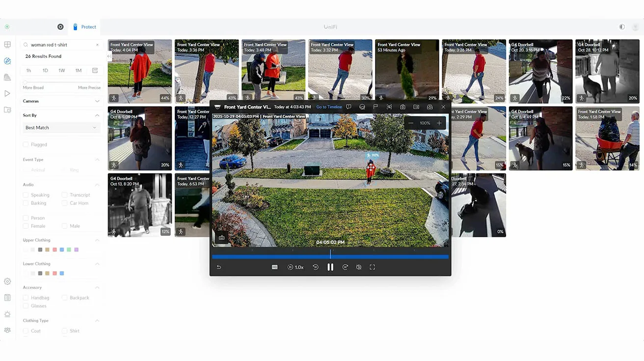The height and width of the screenshot is (361, 644).
Task: Expand the Cameras filter section
Action: 97,101
